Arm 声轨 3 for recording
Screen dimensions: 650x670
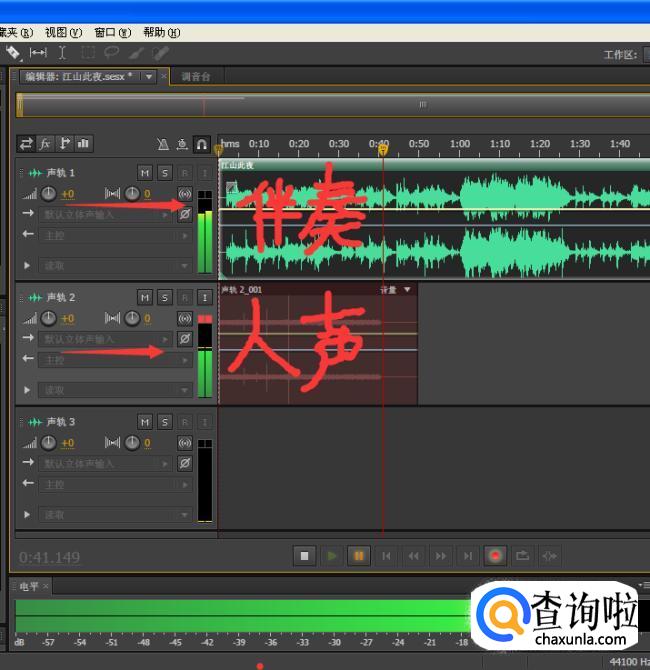point(185,422)
